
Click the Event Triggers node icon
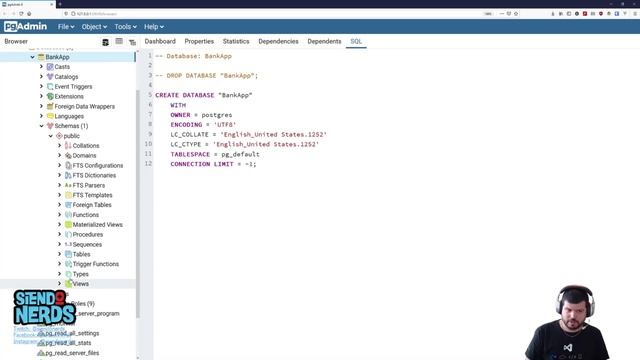pyautogui.click(x=50, y=87)
